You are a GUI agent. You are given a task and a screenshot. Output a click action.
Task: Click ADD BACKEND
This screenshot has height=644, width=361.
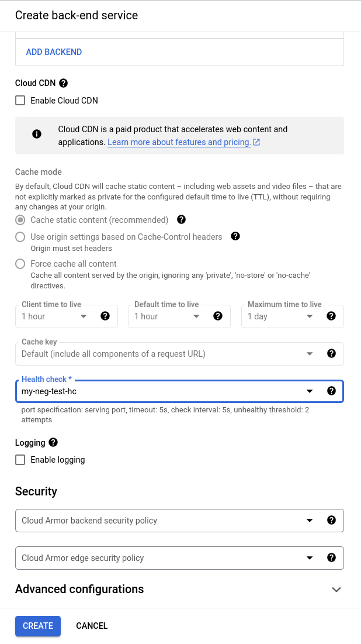(x=54, y=51)
